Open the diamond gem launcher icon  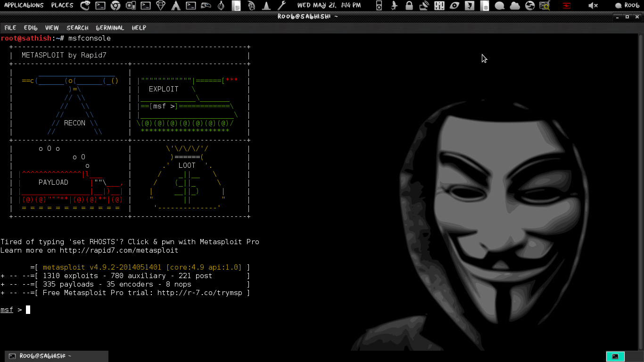click(160, 6)
